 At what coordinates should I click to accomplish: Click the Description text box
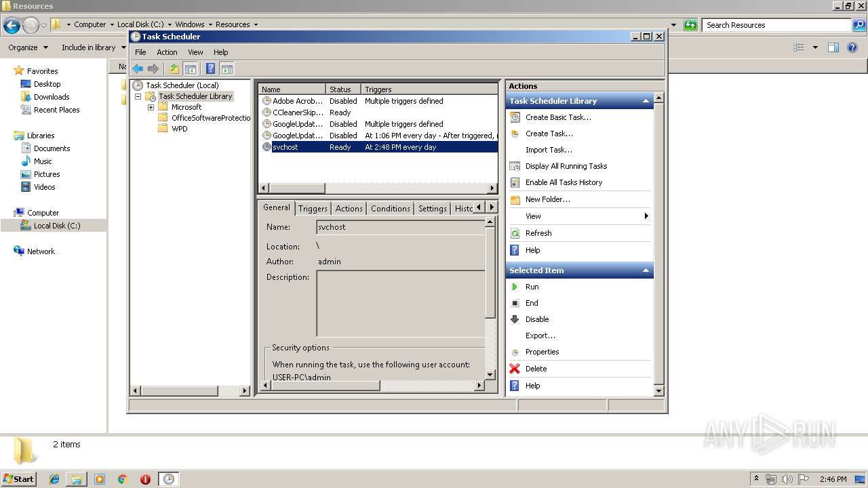click(x=401, y=304)
